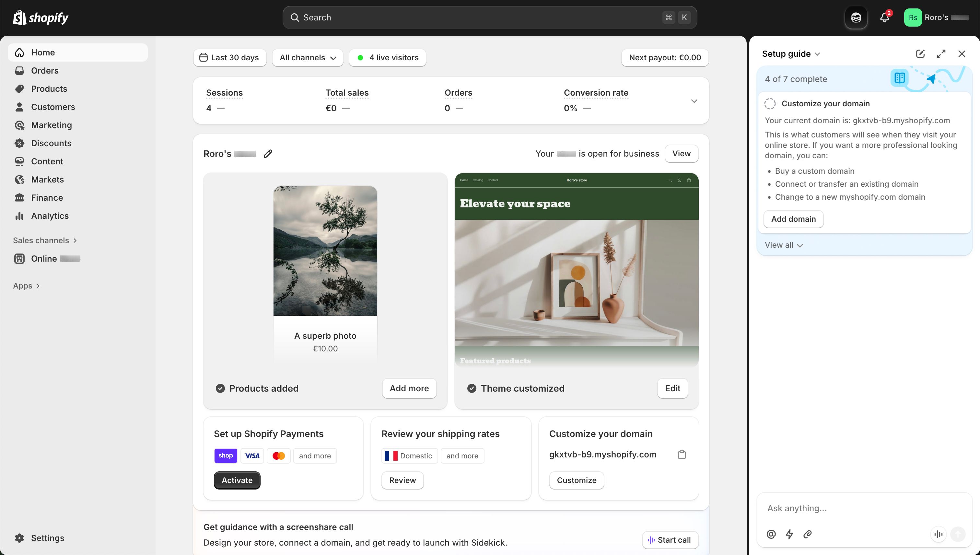Viewport: 980px width, 555px height.
Task: Open notifications bell with badge
Action: coord(884,17)
